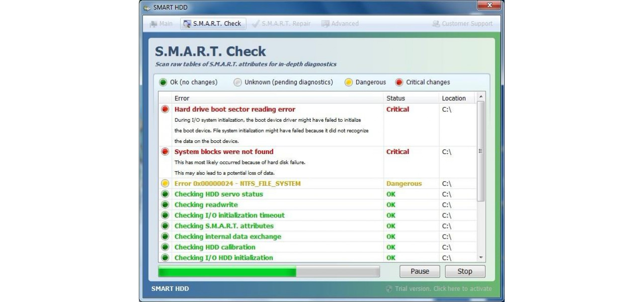Select 'Error 0x00000024 - NTFS_FILE_SYSTEM' row

click(317, 184)
